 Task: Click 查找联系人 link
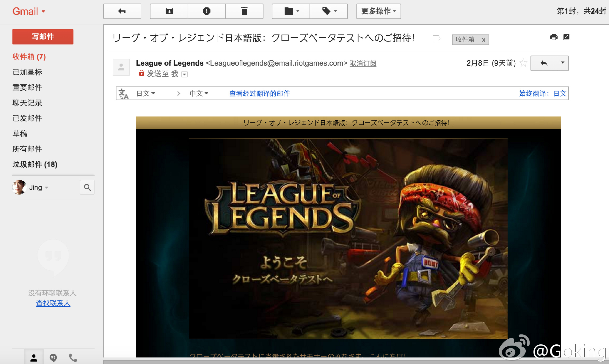[53, 303]
